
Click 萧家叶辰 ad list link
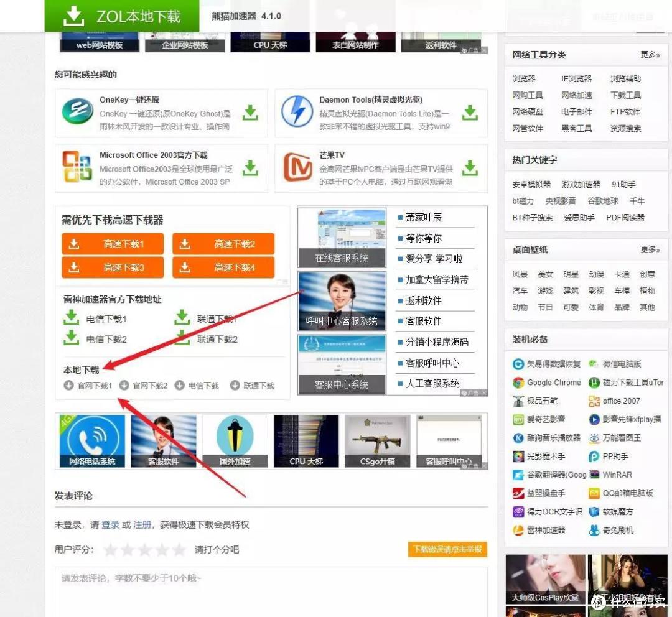pyautogui.click(x=424, y=218)
